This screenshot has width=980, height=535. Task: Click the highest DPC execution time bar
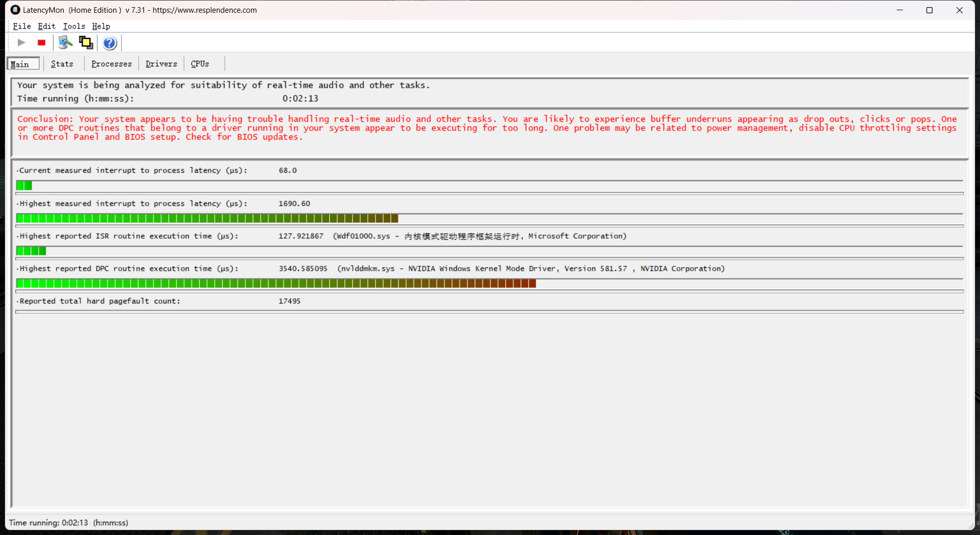pos(276,284)
